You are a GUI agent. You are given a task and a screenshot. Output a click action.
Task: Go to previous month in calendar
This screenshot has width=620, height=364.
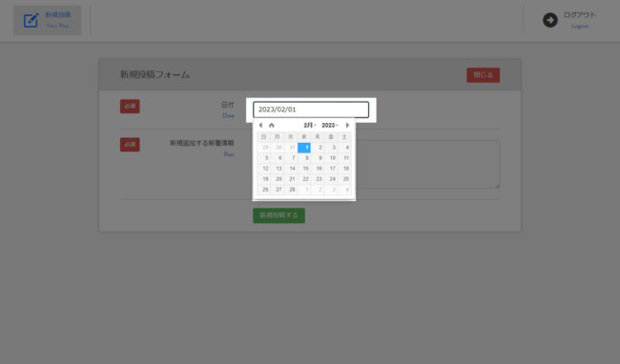click(x=260, y=125)
